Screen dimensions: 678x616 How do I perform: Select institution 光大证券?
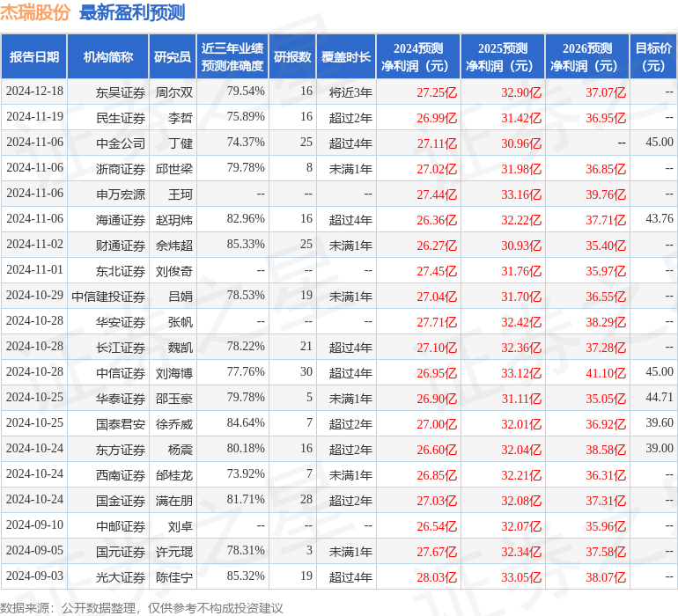point(121,577)
